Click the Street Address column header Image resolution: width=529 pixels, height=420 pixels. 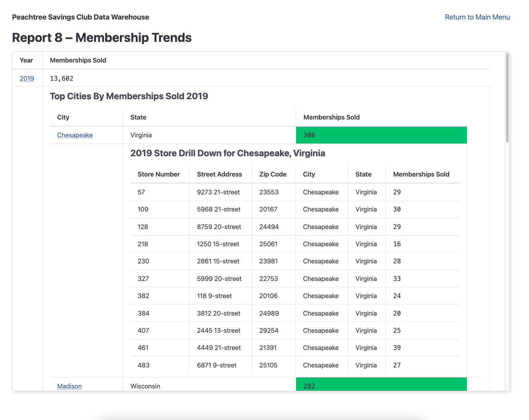tap(220, 174)
